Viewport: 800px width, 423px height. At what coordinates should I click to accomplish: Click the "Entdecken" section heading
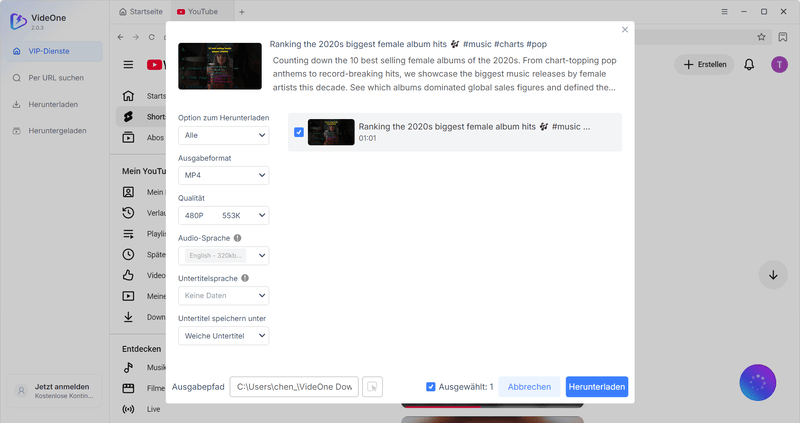pos(141,349)
